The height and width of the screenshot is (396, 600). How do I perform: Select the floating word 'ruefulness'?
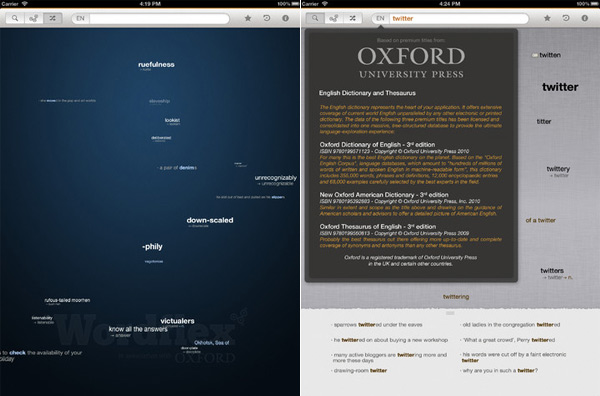pos(156,65)
